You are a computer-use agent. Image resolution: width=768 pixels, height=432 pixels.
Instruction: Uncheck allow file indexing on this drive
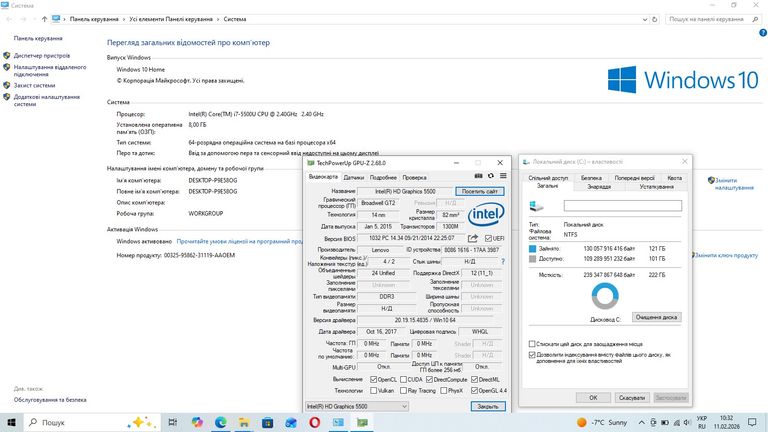532,355
